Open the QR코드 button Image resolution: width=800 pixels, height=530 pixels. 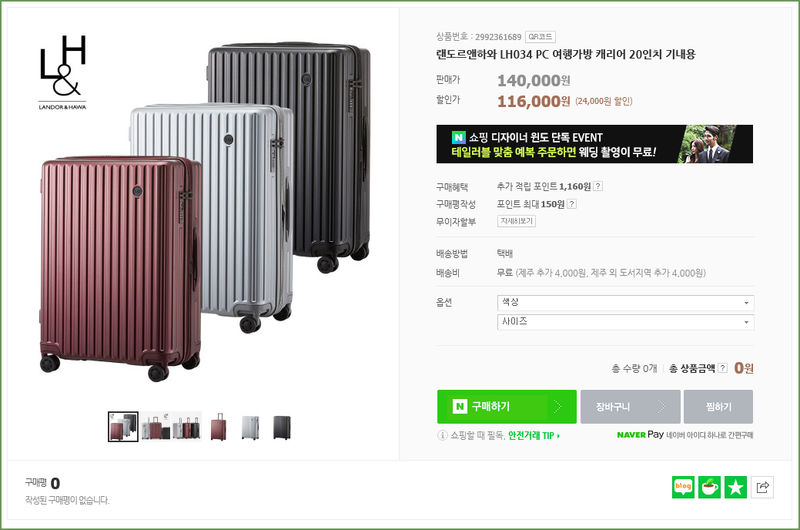(540, 37)
